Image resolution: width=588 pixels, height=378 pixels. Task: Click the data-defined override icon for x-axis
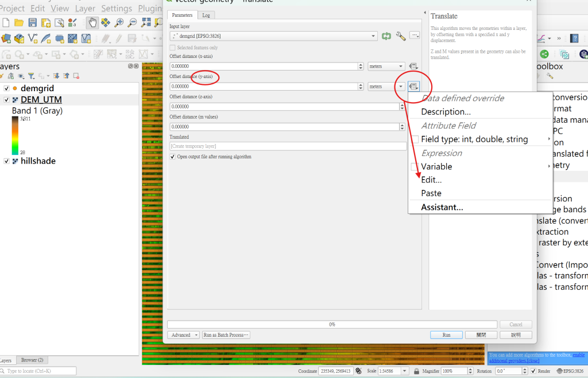click(413, 67)
